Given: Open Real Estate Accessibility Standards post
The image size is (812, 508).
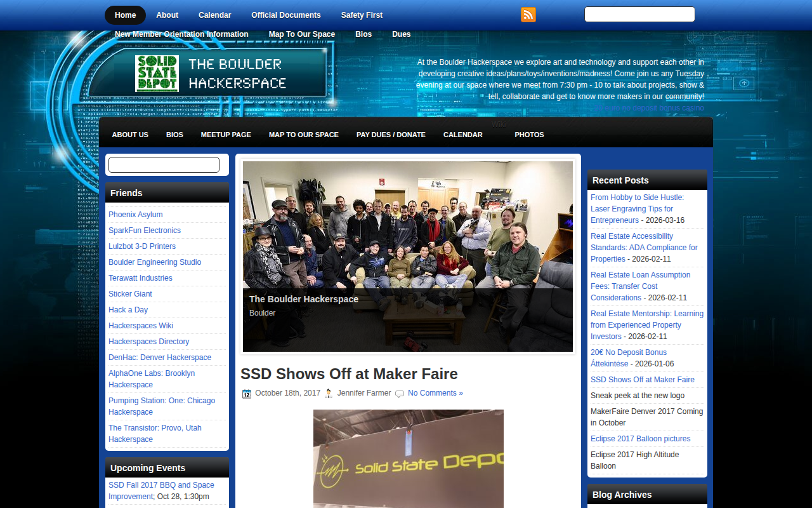Looking at the screenshot, I should (x=644, y=248).
